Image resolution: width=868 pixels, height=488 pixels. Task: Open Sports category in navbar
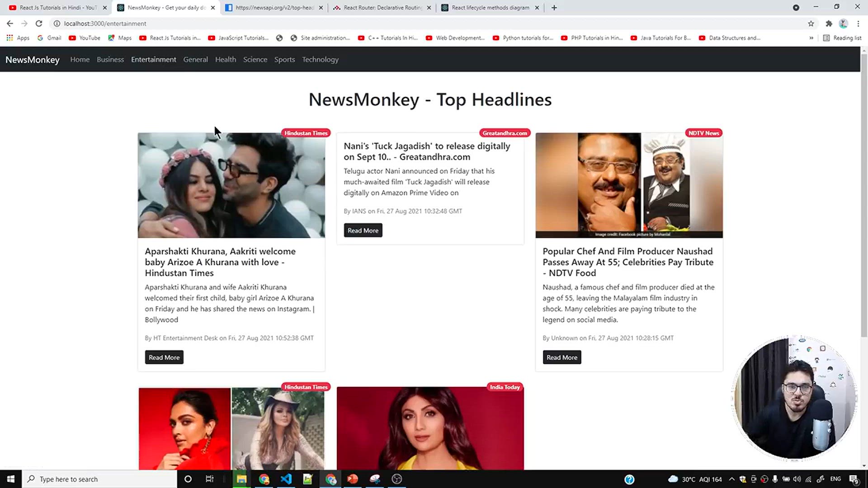(x=285, y=60)
